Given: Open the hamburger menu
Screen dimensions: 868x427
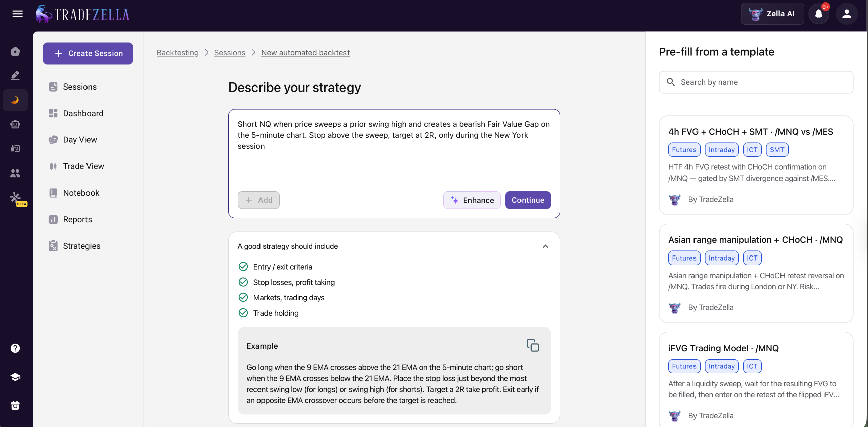Looking at the screenshot, I should tap(17, 14).
